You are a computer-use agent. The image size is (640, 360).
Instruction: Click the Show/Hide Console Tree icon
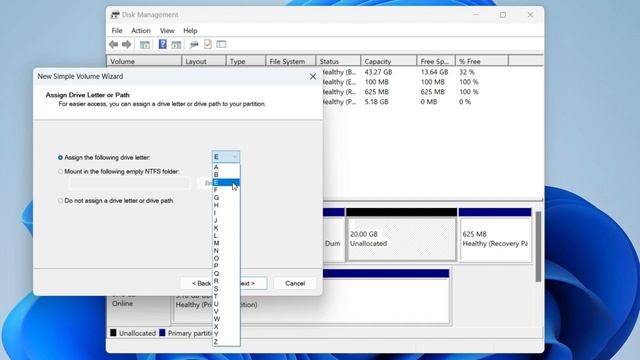[x=144, y=44]
